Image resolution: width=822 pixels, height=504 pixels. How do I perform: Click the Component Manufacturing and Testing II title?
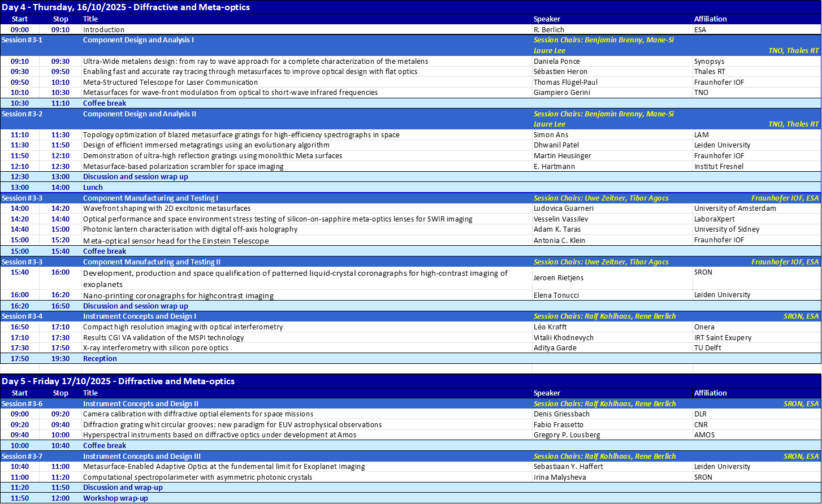(152, 262)
